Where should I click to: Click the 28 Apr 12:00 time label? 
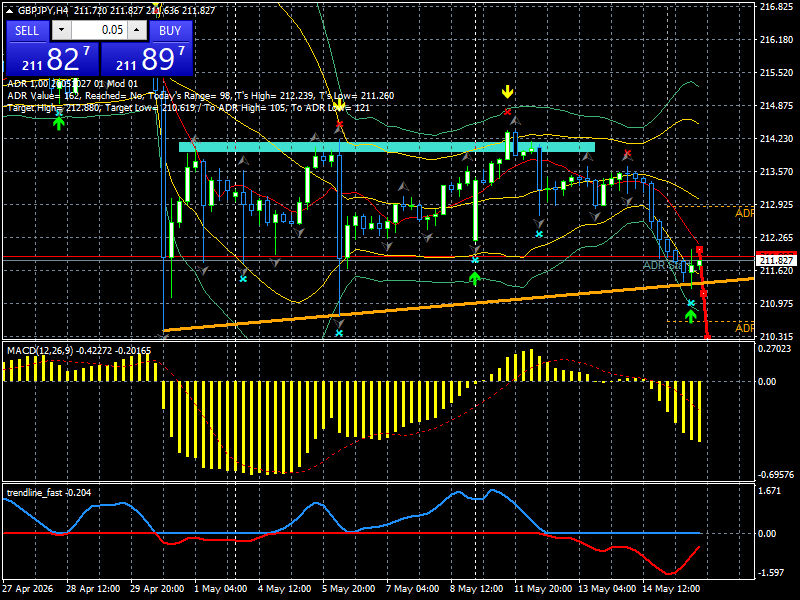(x=93, y=589)
